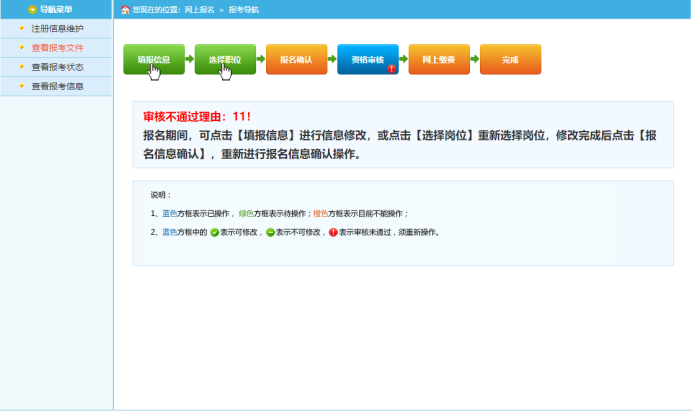Click the orange 完成 step box

point(510,60)
